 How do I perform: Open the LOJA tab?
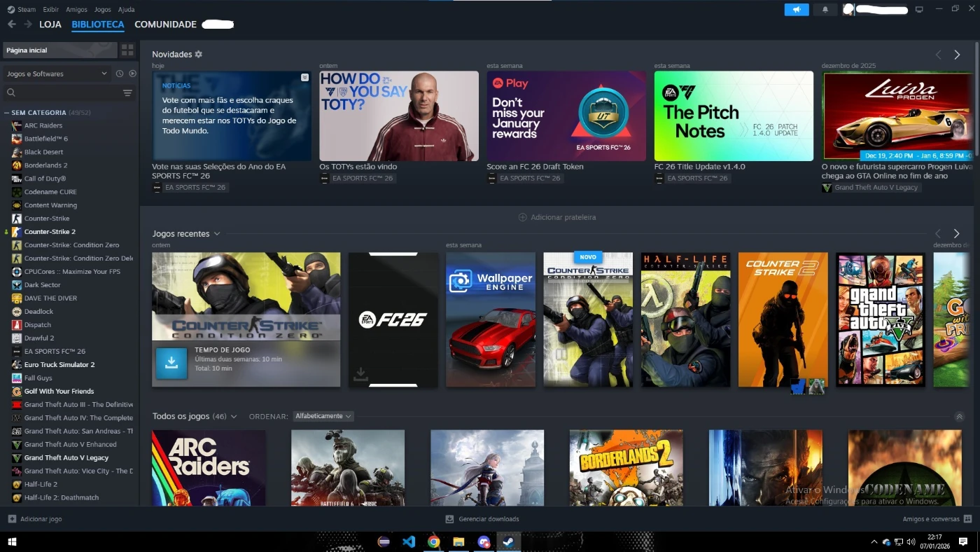[50, 25]
